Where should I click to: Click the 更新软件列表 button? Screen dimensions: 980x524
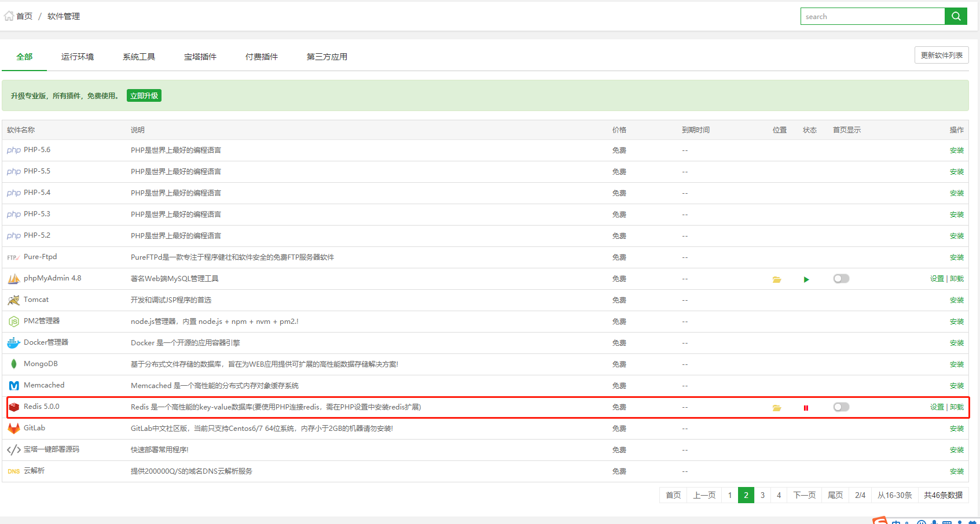[x=941, y=55]
